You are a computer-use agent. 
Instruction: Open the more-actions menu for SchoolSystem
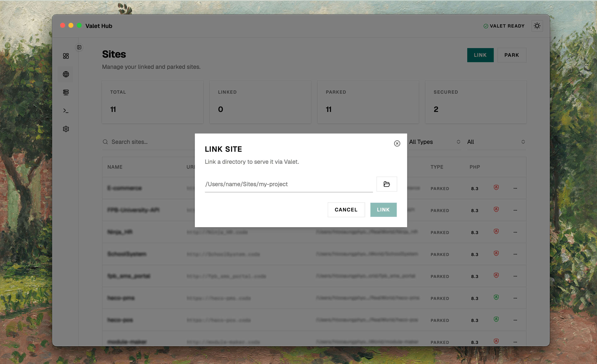coord(515,254)
